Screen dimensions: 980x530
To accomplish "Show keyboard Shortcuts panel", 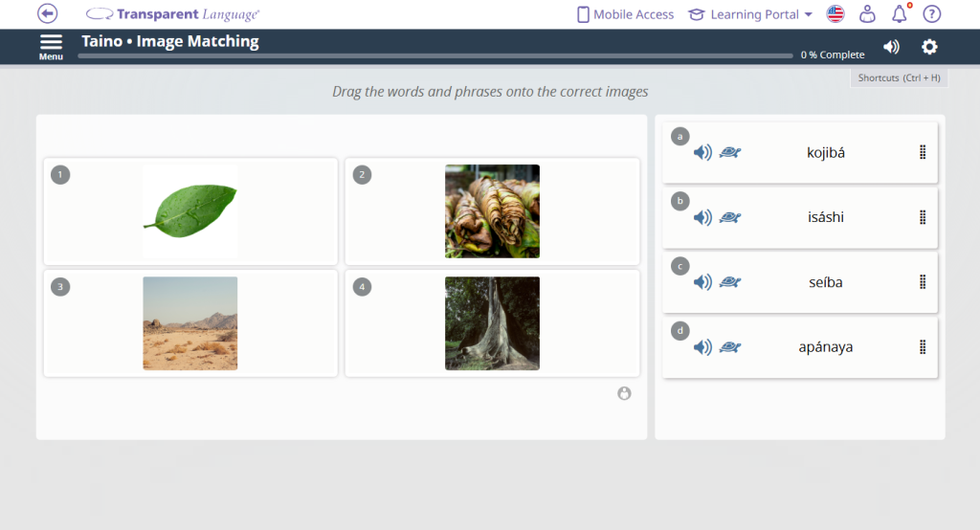I will pos(898,77).
